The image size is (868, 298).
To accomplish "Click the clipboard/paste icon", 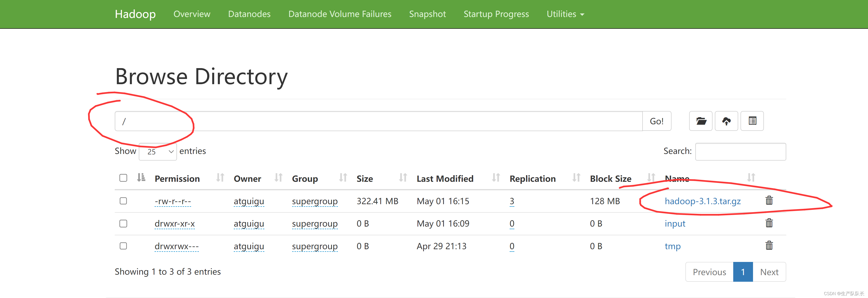I will [752, 121].
